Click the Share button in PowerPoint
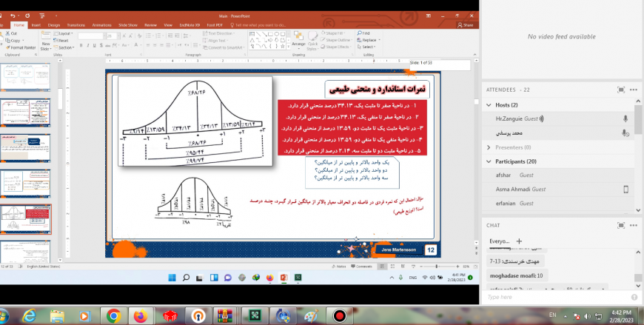This screenshot has width=644, height=325. [x=466, y=25]
